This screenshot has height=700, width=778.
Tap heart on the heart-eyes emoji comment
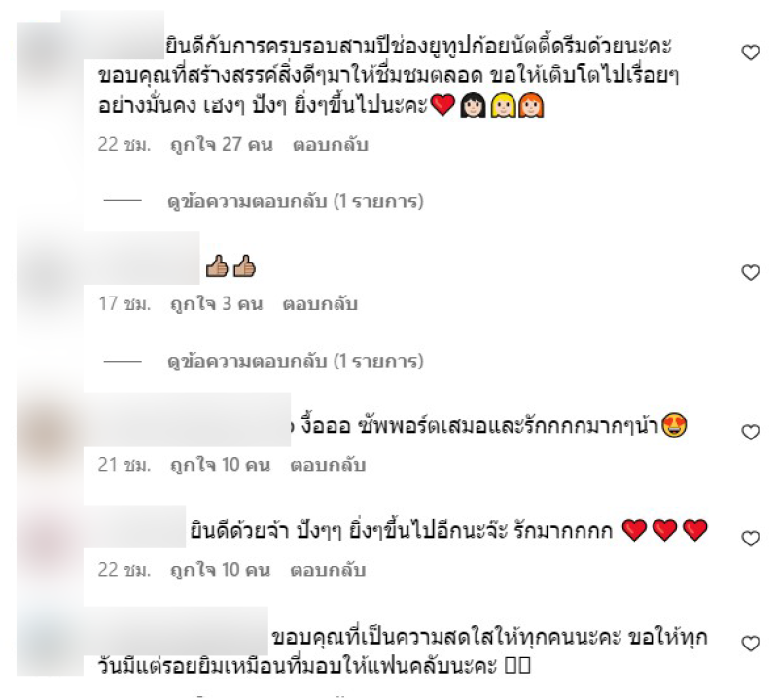[750, 432]
